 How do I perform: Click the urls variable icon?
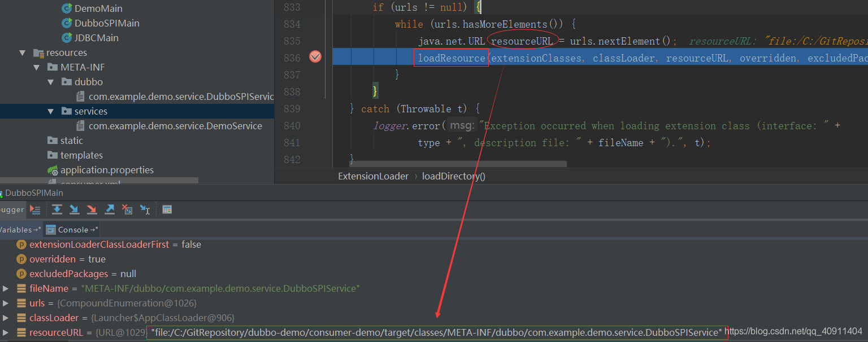coord(21,303)
